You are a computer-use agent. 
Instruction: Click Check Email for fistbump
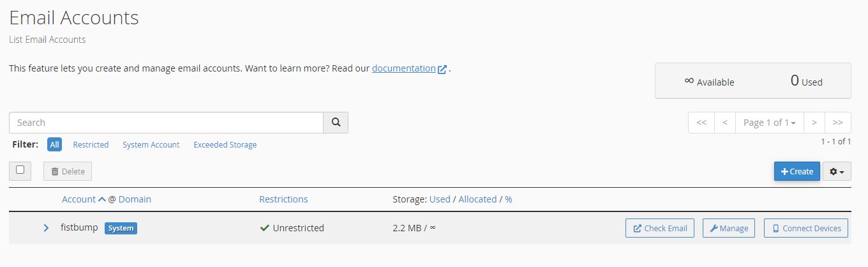point(660,228)
